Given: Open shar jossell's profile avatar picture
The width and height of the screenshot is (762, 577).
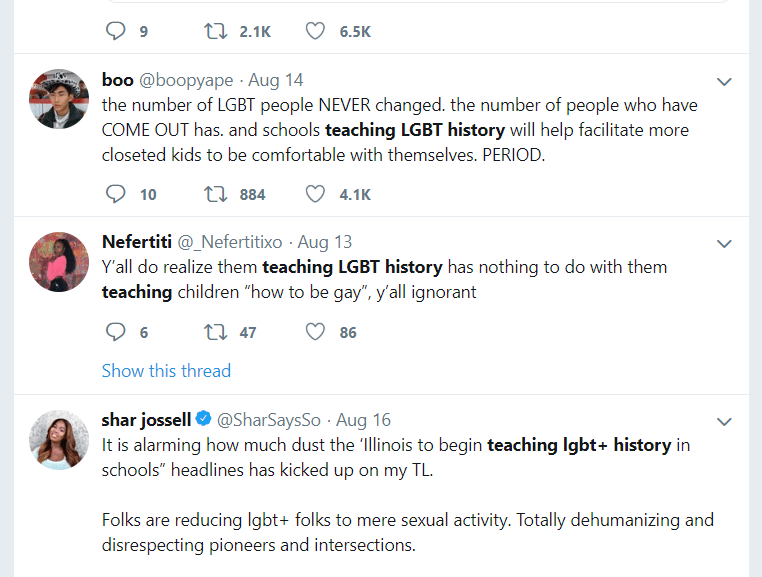Looking at the screenshot, I should [60, 438].
